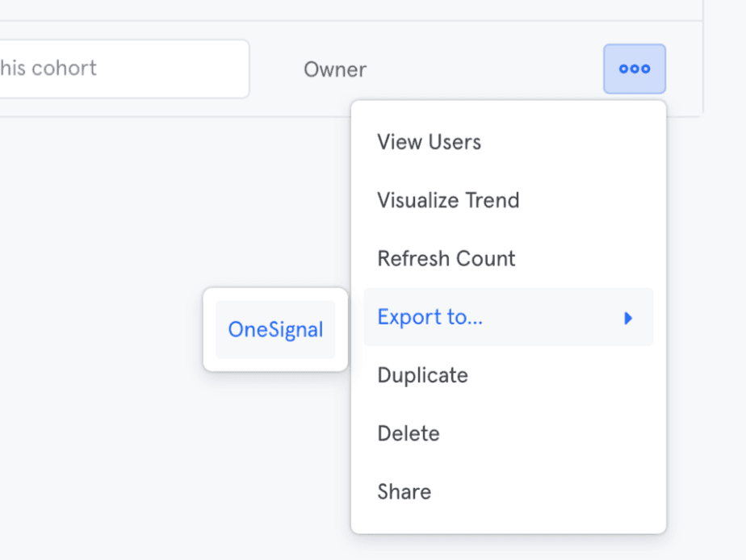Click Refresh Count menu entry
The height and width of the screenshot is (560, 746).
[446, 259]
